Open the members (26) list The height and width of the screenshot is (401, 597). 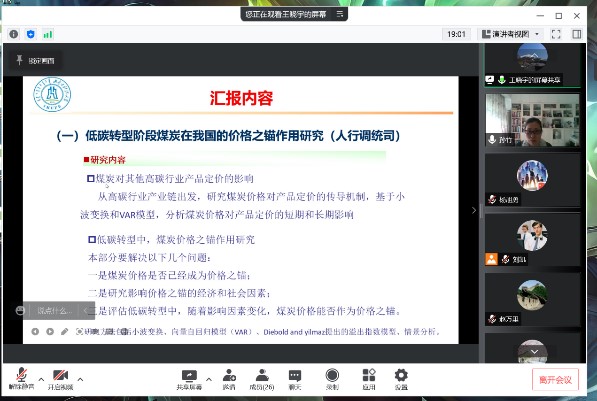(262, 379)
